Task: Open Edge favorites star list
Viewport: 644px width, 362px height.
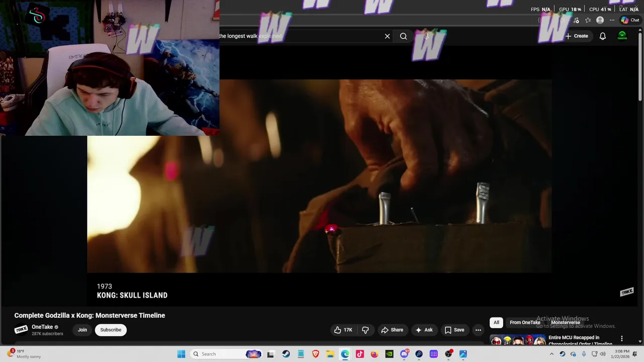Action: [x=588, y=20]
